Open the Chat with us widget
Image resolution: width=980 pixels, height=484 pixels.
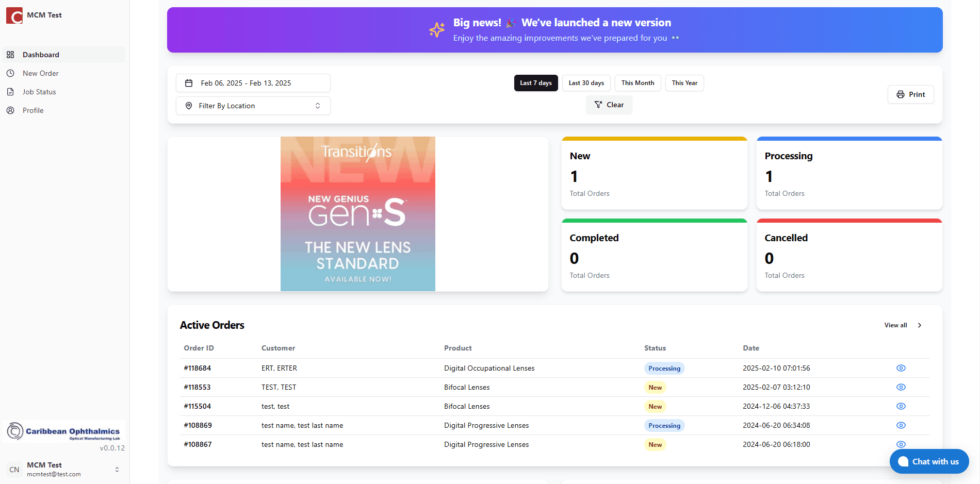(x=929, y=461)
